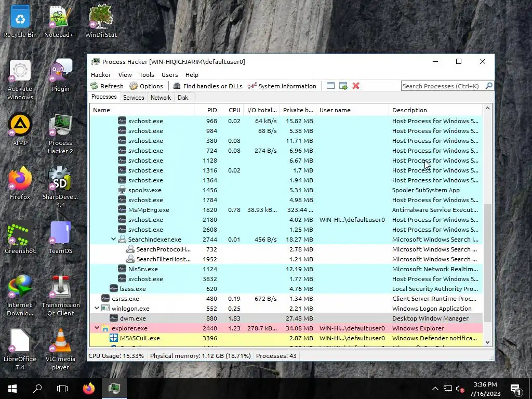
Task: Click the Windows Start button
Action: (12, 389)
